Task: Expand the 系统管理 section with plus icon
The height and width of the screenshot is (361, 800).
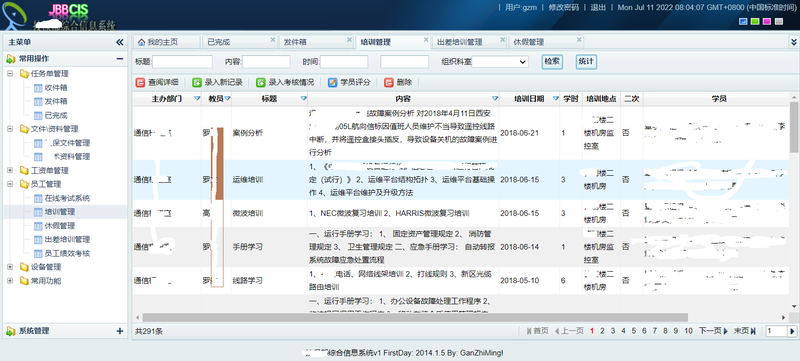Action: [120, 331]
